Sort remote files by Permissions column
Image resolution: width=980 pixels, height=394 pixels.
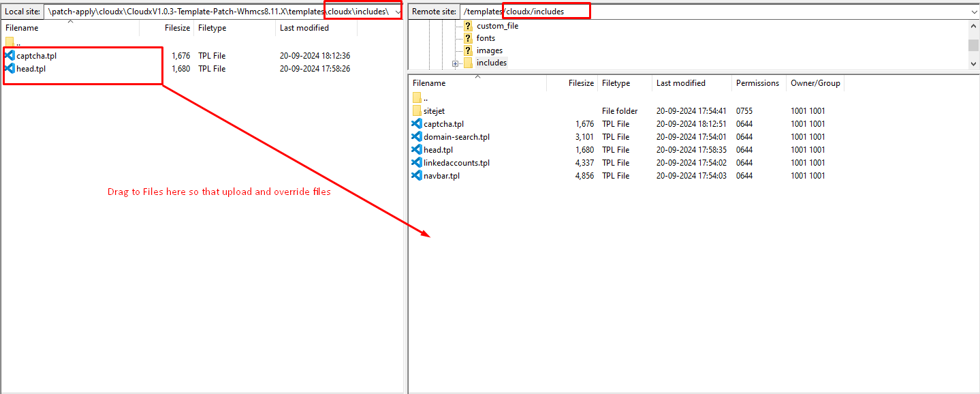tap(757, 83)
